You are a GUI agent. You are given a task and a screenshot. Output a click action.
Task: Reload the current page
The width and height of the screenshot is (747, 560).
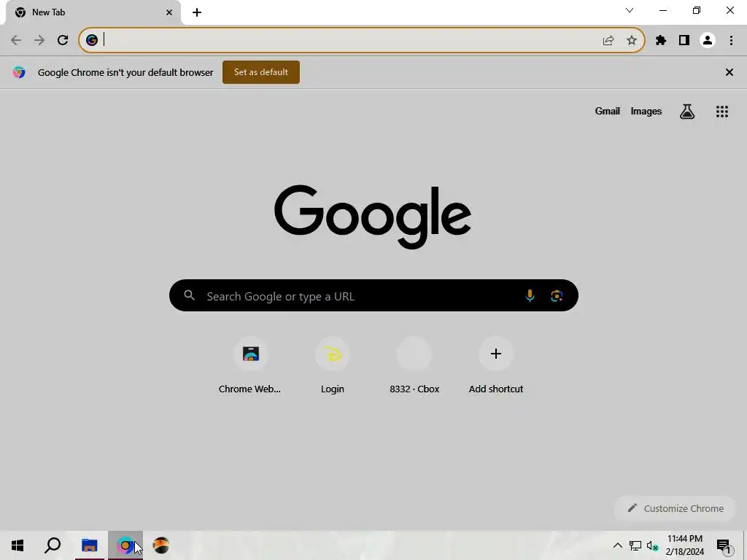click(63, 40)
